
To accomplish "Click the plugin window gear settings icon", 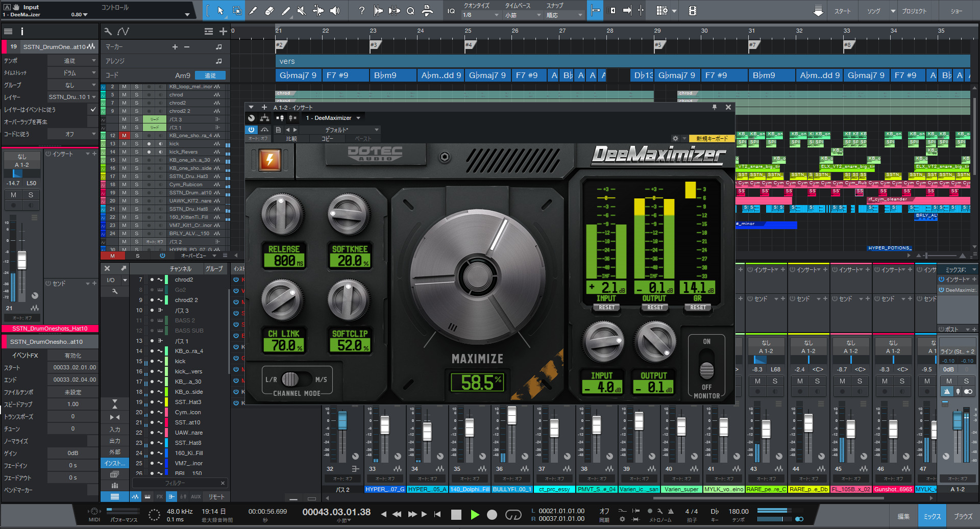I will 675,138.
